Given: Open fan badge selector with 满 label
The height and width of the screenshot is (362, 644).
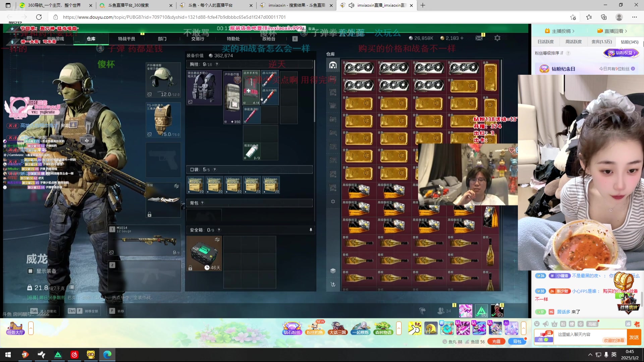Looking at the screenshot, I should 544,337.
